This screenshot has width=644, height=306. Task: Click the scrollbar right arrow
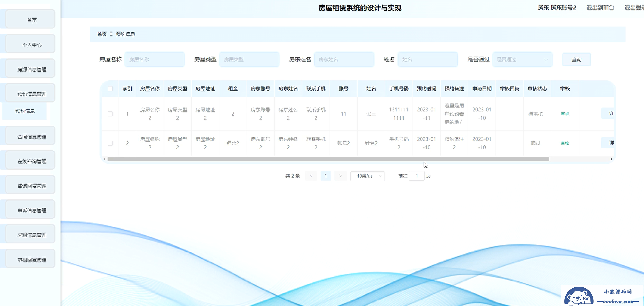[611, 159]
